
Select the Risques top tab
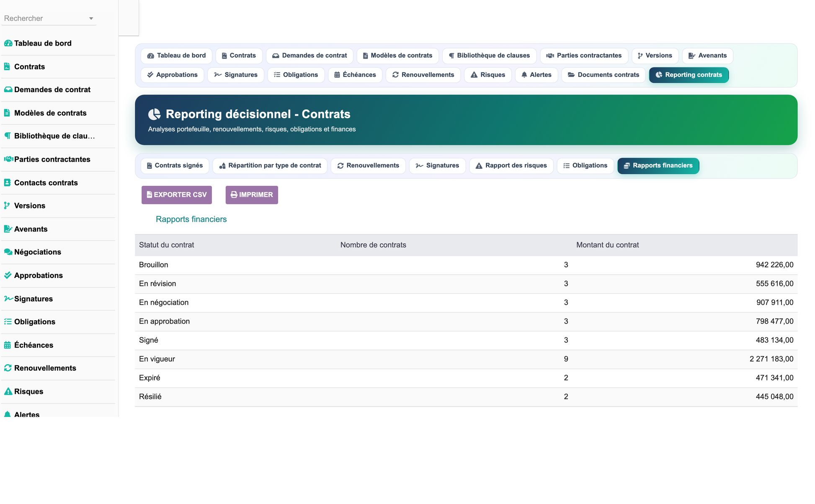[x=488, y=75]
